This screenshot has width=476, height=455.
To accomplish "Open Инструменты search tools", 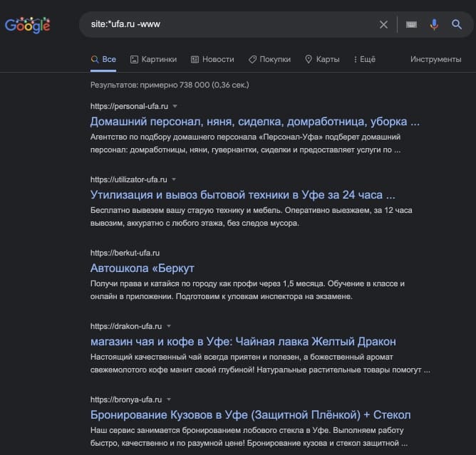I will click(x=435, y=59).
